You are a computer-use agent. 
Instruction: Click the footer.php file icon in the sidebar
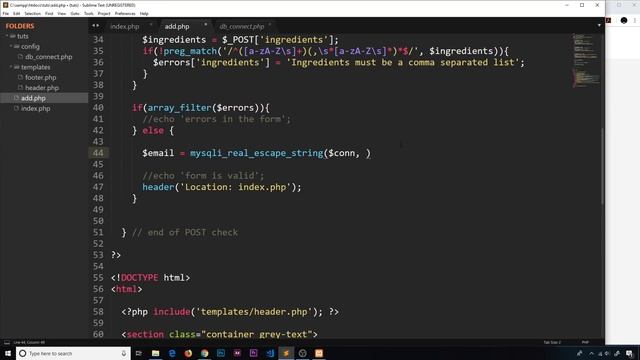point(20,77)
